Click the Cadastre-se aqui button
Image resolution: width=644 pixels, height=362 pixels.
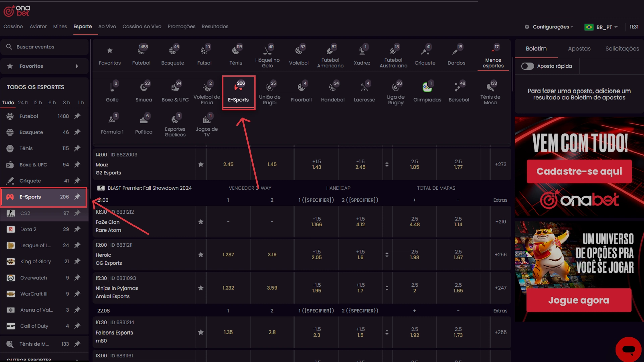pyautogui.click(x=579, y=171)
